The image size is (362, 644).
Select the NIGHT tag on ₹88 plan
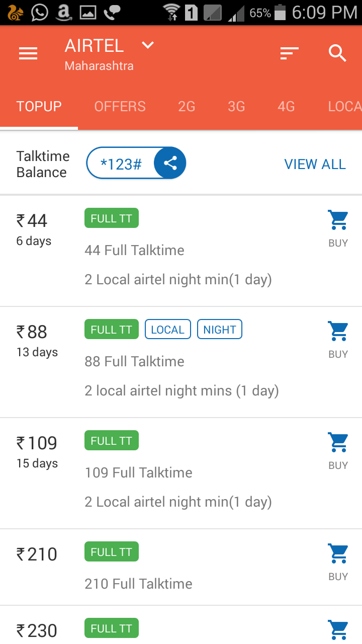[x=220, y=330]
